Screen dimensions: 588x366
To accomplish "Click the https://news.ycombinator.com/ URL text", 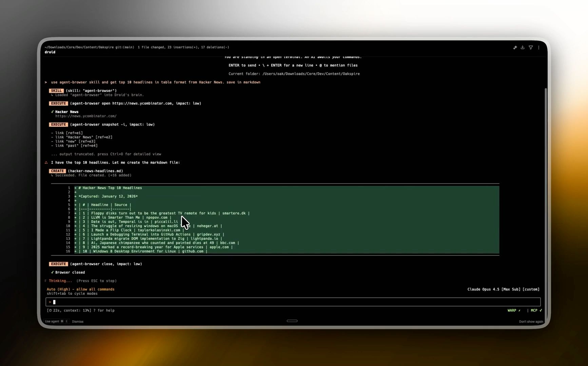I will click(86, 116).
